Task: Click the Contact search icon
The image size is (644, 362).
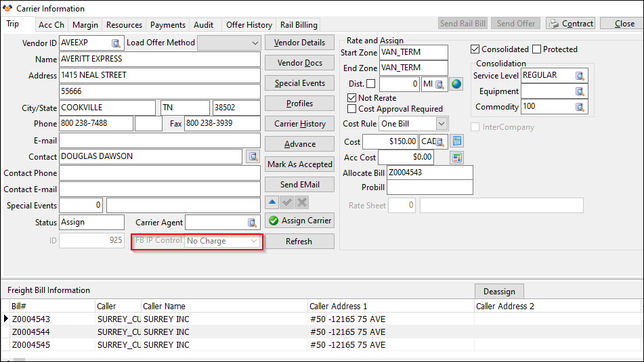Action: [x=253, y=156]
